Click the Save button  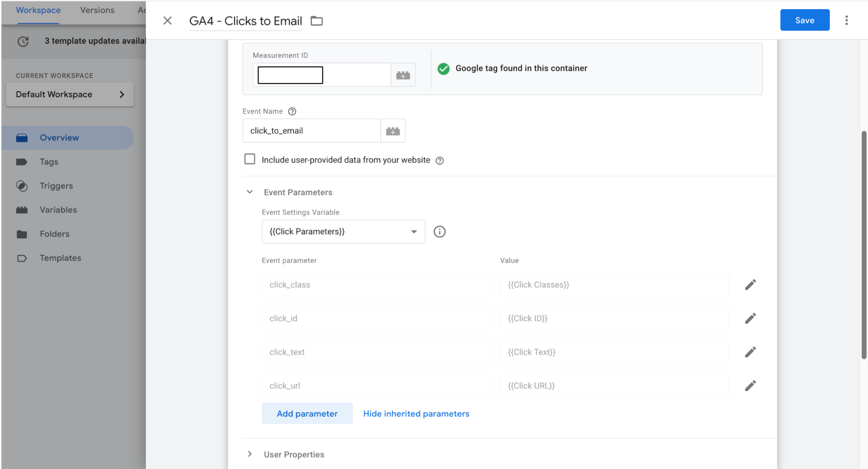click(804, 20)
